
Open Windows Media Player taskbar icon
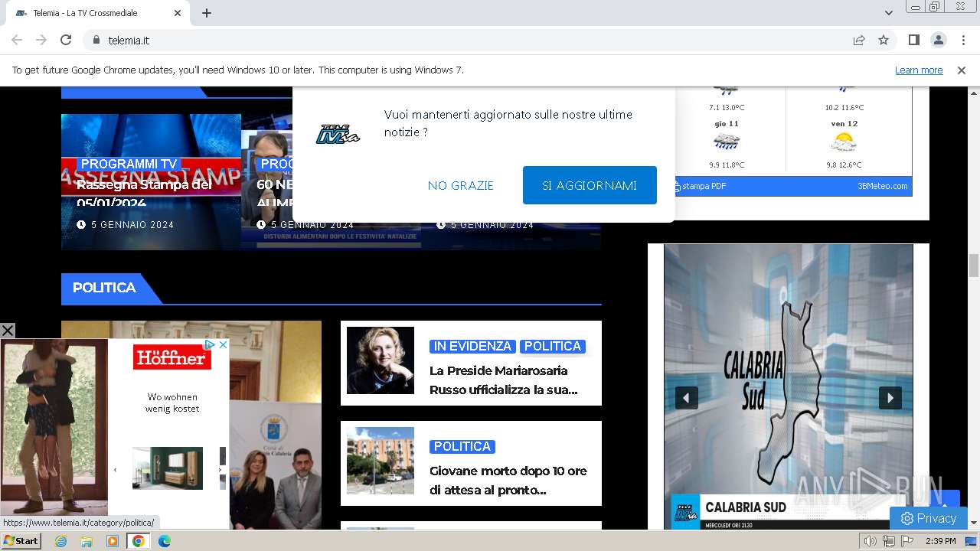click(x=113, y=541)
